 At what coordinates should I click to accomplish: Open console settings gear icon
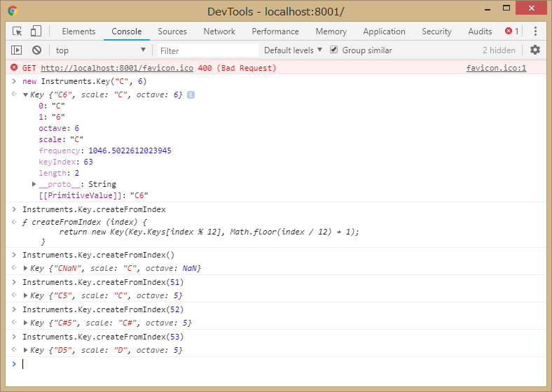[535, 50]
